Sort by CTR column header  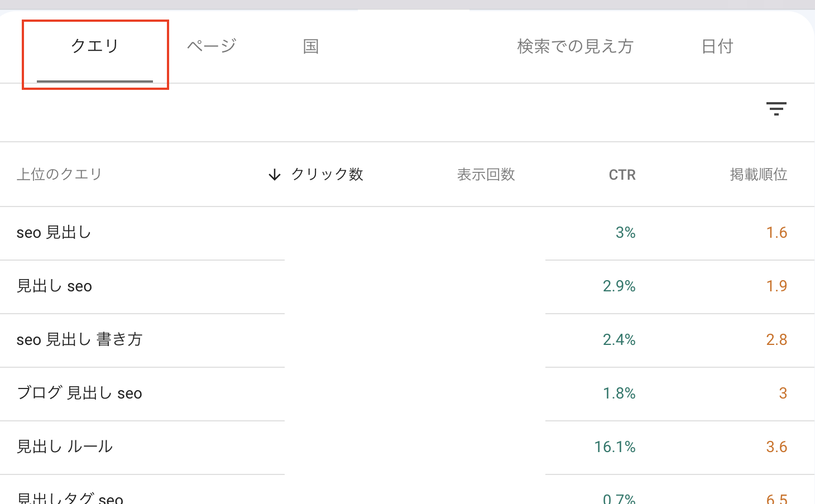coord(622,175)
